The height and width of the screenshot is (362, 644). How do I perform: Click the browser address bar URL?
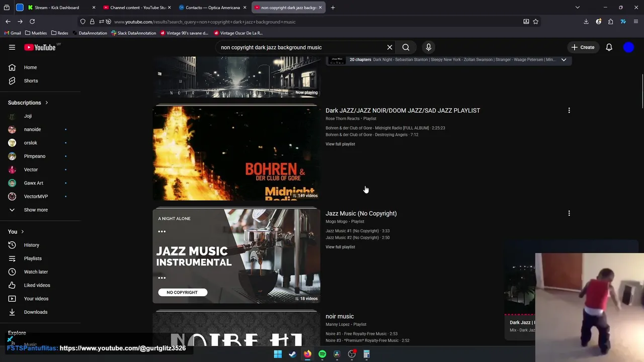coord(204,22)
